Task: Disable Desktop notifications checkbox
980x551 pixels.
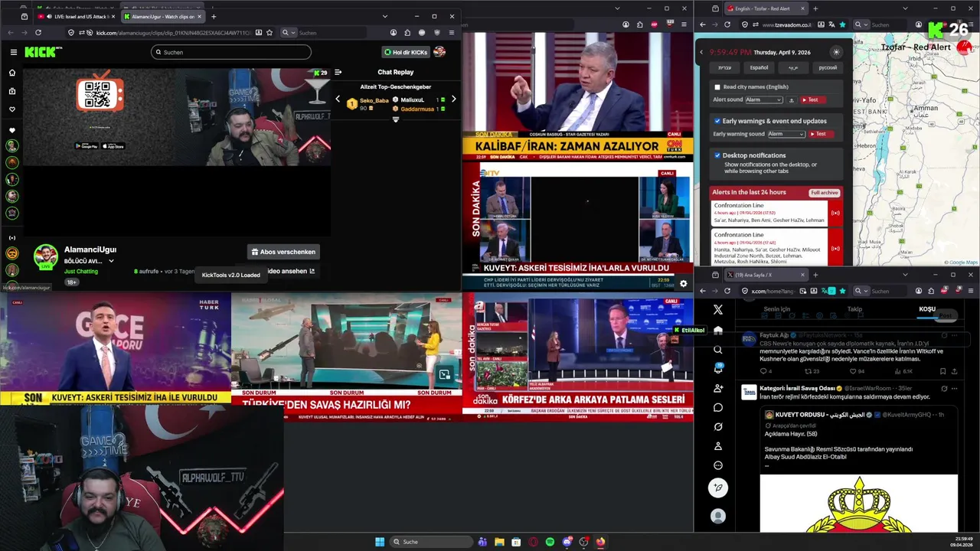Action: click(717, 155)
